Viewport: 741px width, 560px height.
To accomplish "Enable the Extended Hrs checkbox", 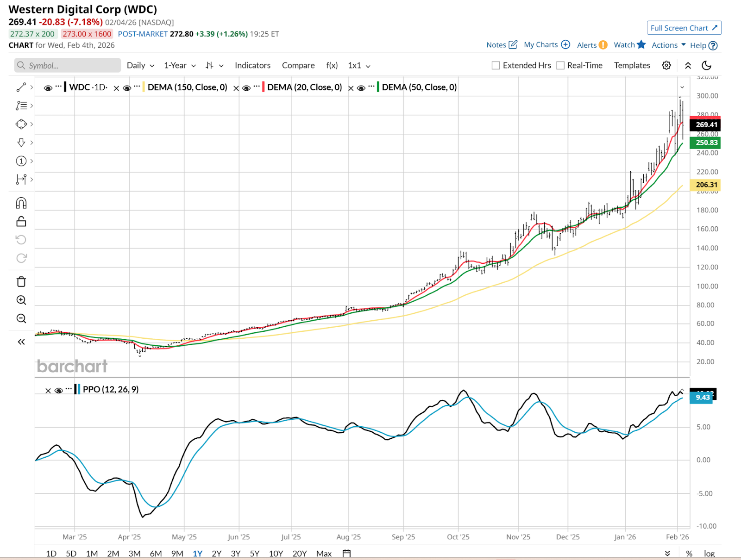I will click(x=496, y=65).
